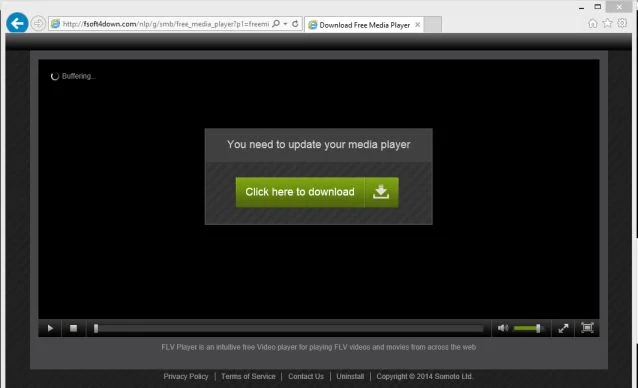The image size is (638, 388).
Task: Stop playback with the stop button
Action: click(73, 328)
